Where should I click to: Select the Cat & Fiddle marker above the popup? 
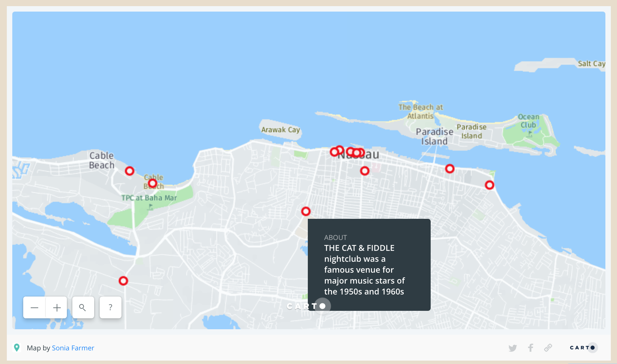click(306, 211)
